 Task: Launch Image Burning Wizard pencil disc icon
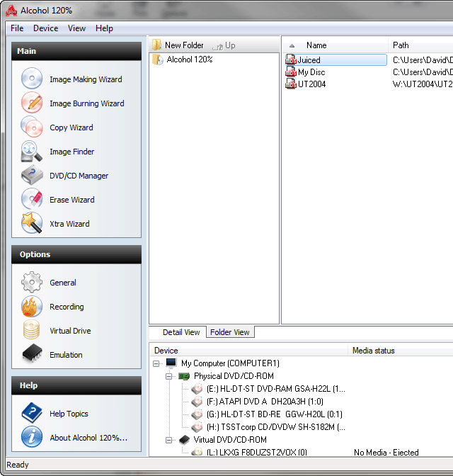point(32,103)
